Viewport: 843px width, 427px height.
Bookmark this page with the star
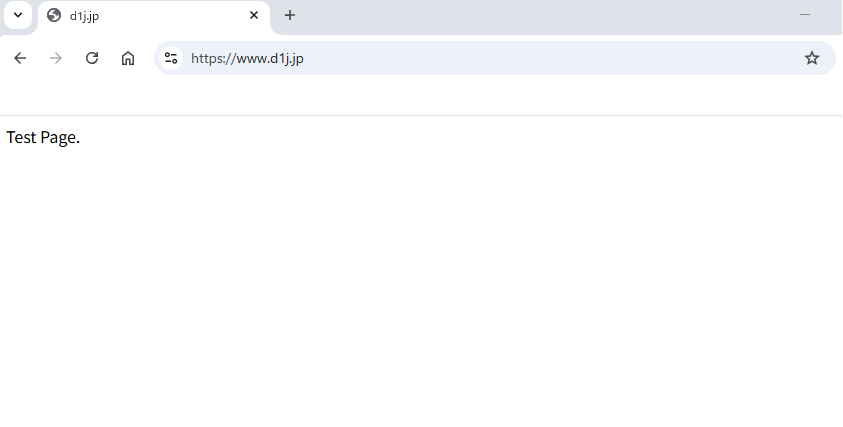click(x=811, y=58)
